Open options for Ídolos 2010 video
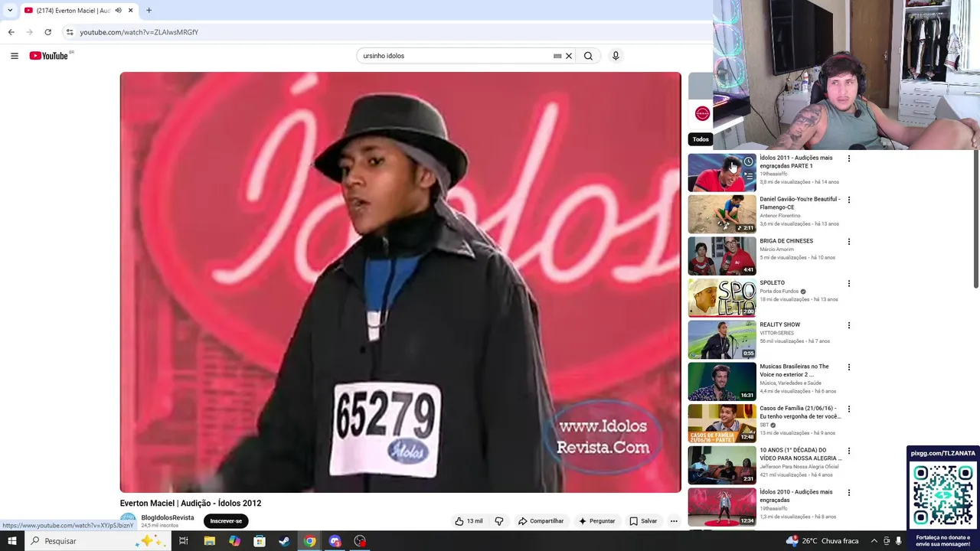This screenshot has height=551, width=980. pos(848,493)
